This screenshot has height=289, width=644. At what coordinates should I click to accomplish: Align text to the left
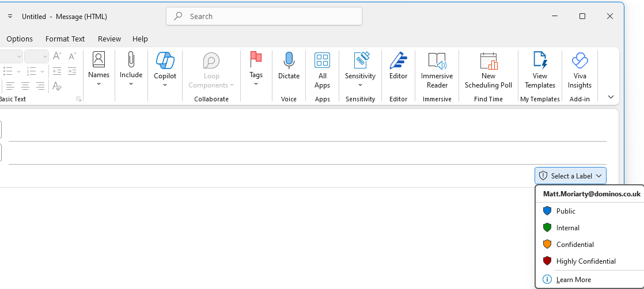[x=10, y=86]
